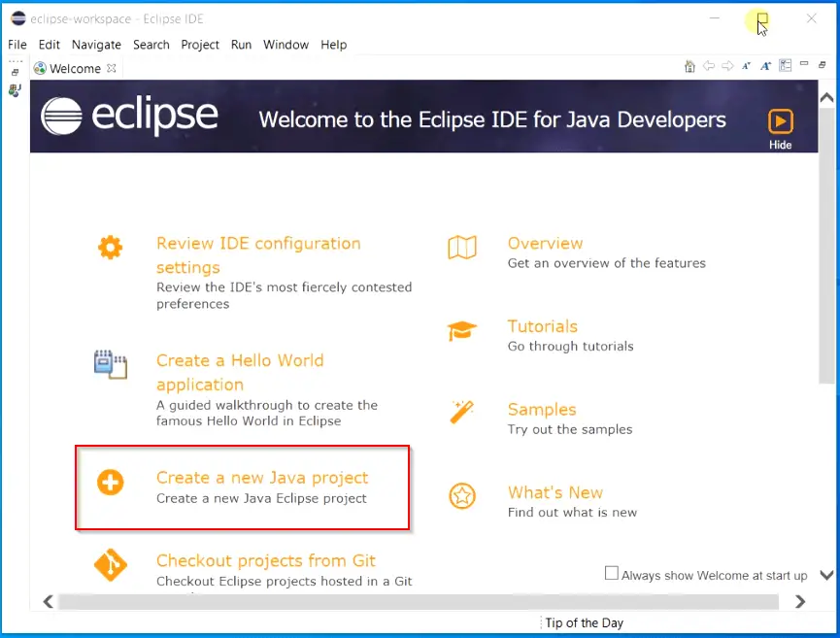Click the magnify font size icon
Screen dimensions: 840x638
click(765, 66)
